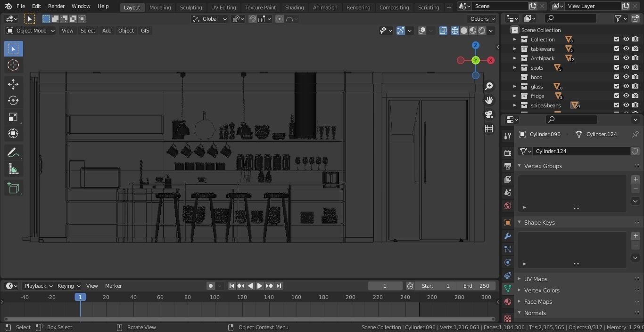Open the World properties tab

point(508,206)
